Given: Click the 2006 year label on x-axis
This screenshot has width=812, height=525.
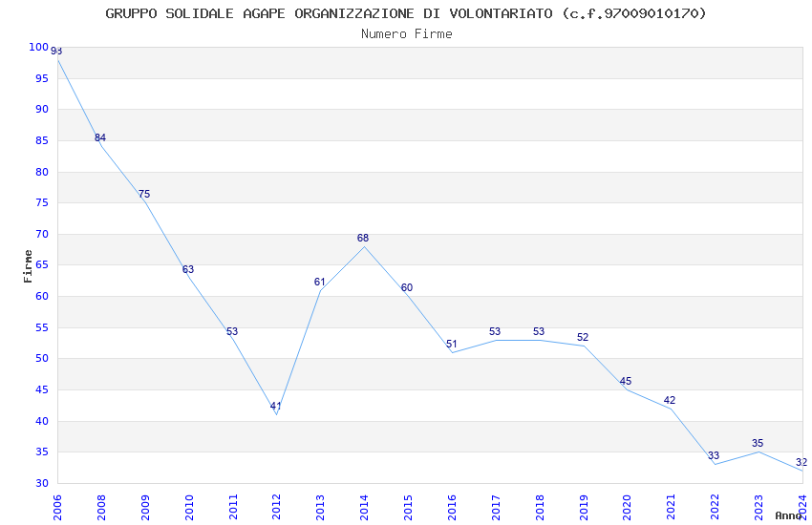Looking at the screenshot, I should 57,507.
